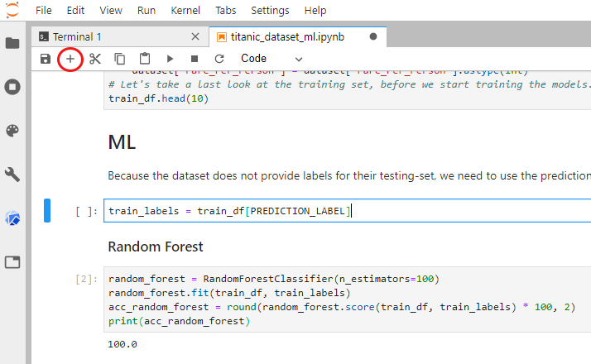Screen dimensions: 591x364
Task: Open the Code cell type dropdown
Action: tap(271, 59)
